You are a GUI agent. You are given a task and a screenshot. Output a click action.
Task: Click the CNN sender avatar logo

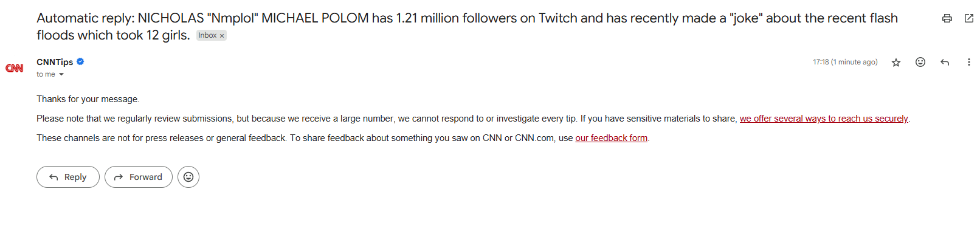click(x=15, y=68)
